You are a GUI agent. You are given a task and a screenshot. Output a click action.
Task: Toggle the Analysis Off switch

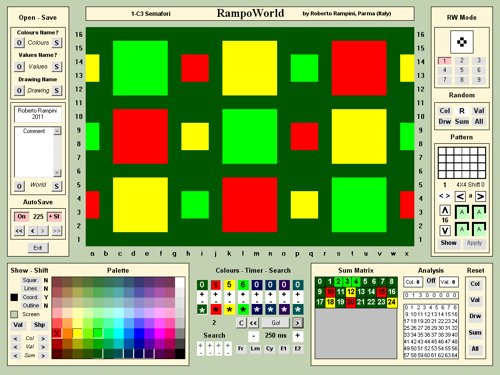pos(431,281)
